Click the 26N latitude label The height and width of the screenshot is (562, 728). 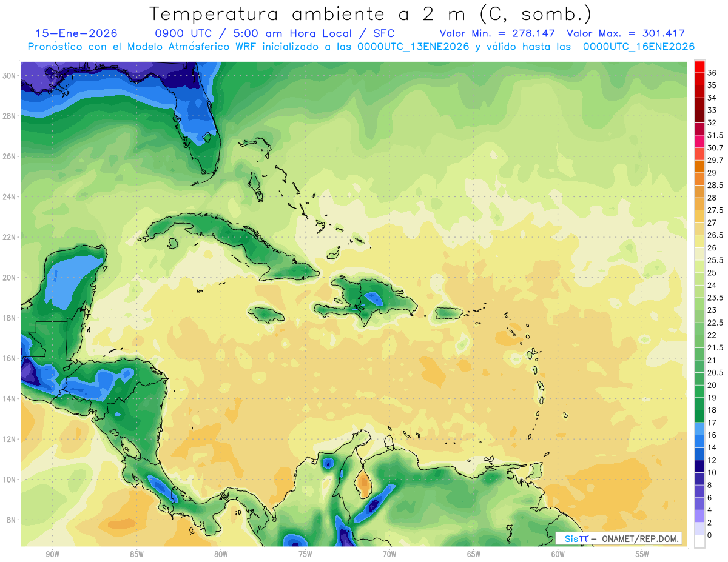(9, 156)
